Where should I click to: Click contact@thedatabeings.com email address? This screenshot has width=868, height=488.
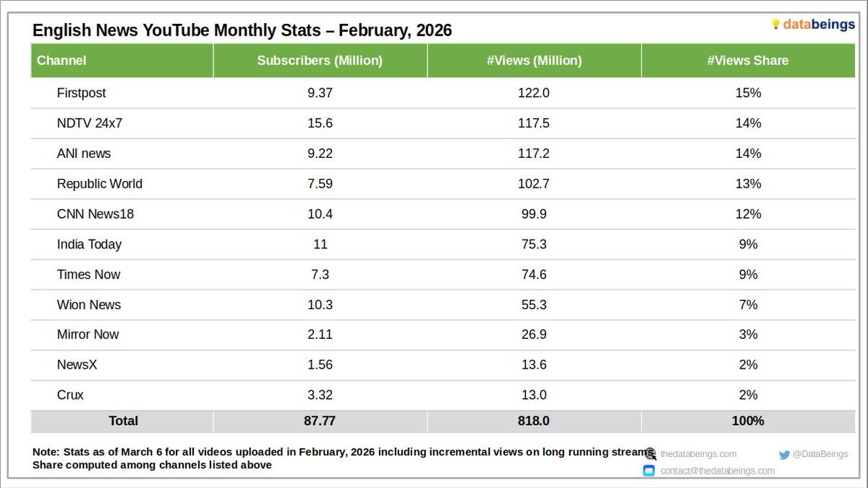(717, 471)
